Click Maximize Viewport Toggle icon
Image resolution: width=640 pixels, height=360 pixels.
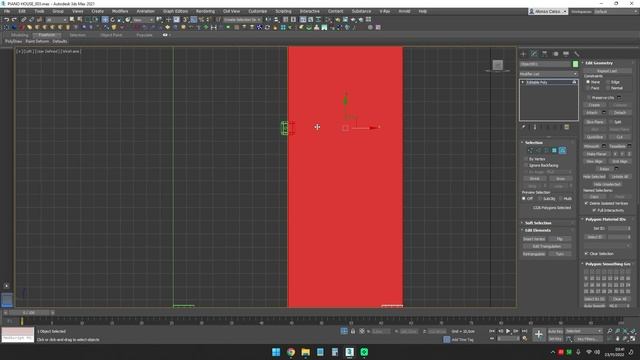tap(633, 339)
